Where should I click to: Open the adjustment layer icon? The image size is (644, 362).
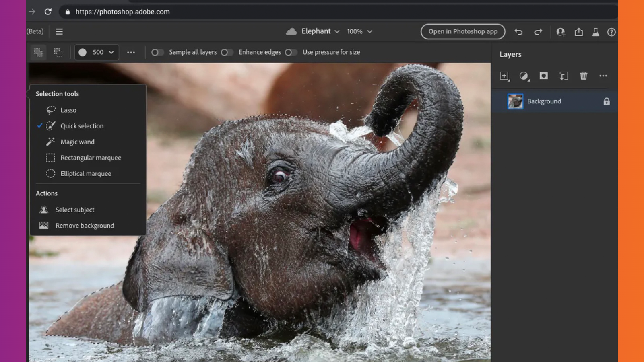pyautogui.click(x=524, y=76)
